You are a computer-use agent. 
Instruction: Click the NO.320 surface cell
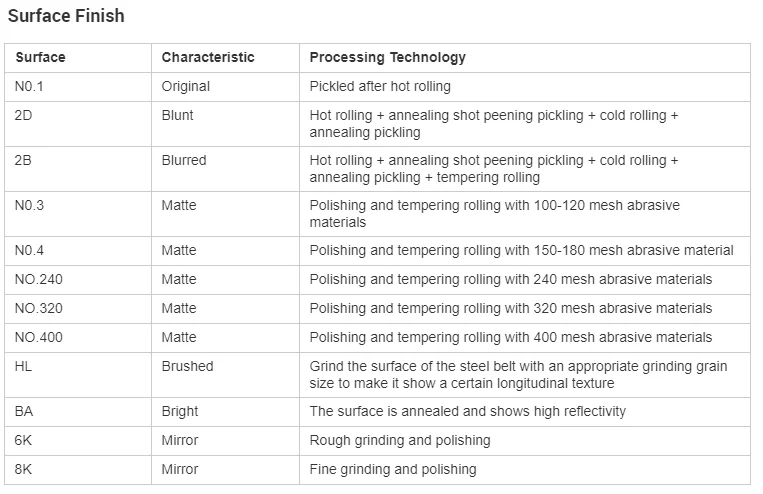coord(39,308)
